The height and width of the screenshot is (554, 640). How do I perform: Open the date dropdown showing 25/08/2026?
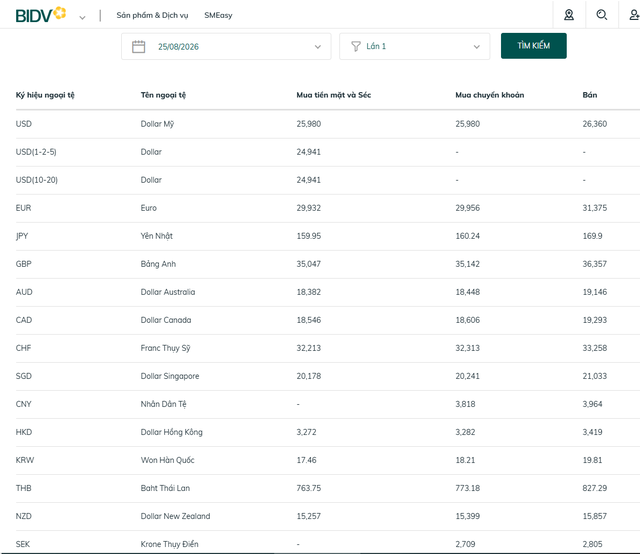point(226,47)
